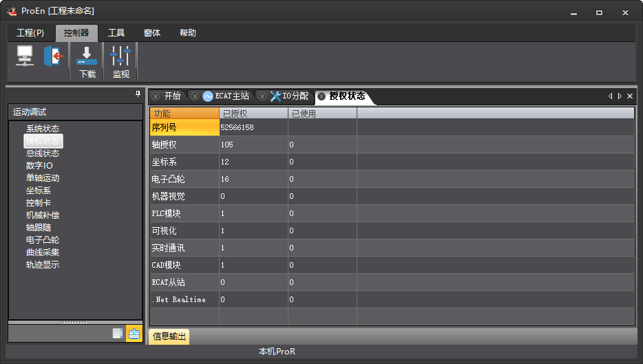Click the 实时通讯 row label
Viewport: 643px width, 364px height.
point(168,248)
